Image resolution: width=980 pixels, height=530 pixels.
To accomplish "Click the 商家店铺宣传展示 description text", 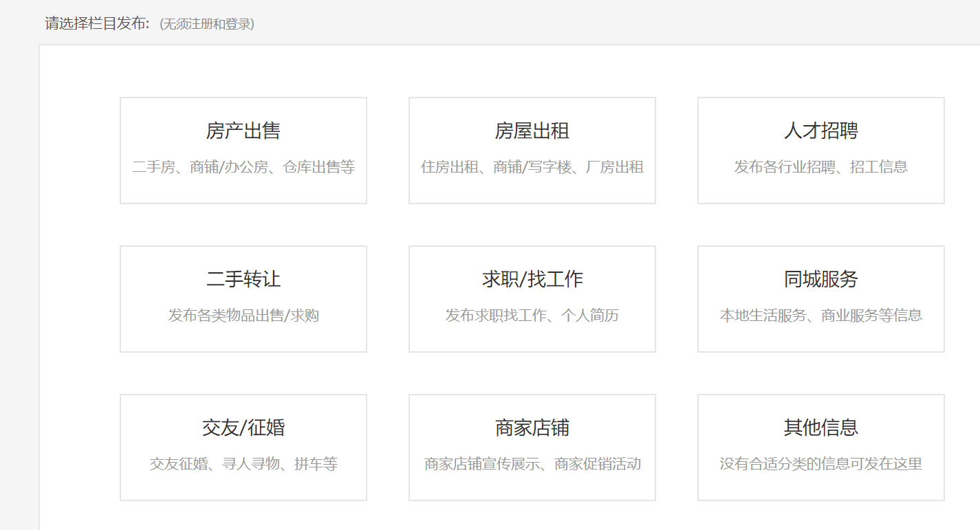I will (x=532, y=464).
